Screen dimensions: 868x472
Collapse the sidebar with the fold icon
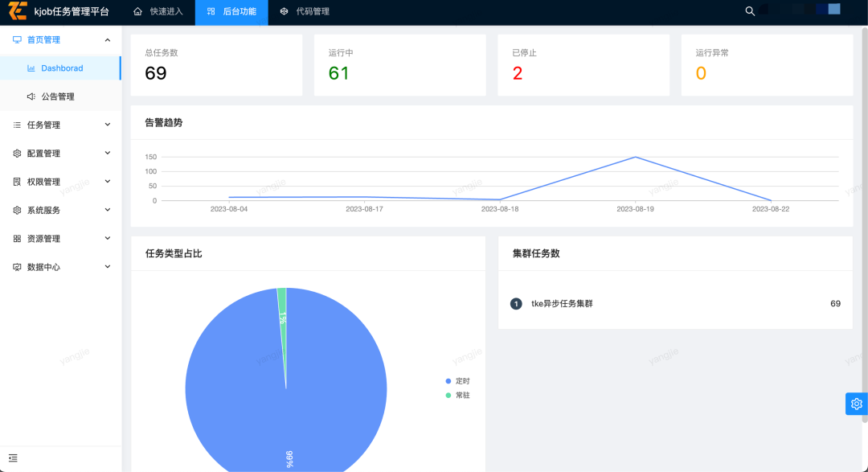[14, 458]
